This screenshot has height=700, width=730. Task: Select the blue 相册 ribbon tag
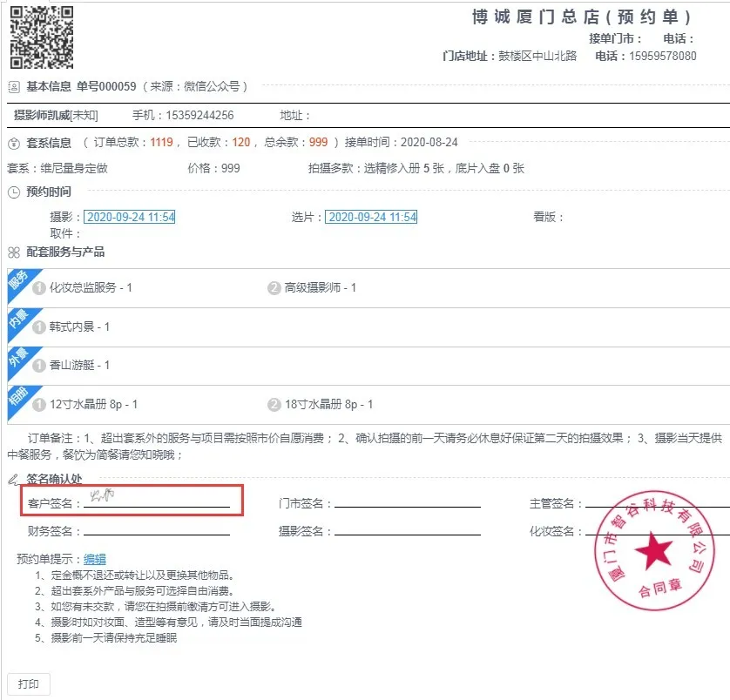point(18,398)
